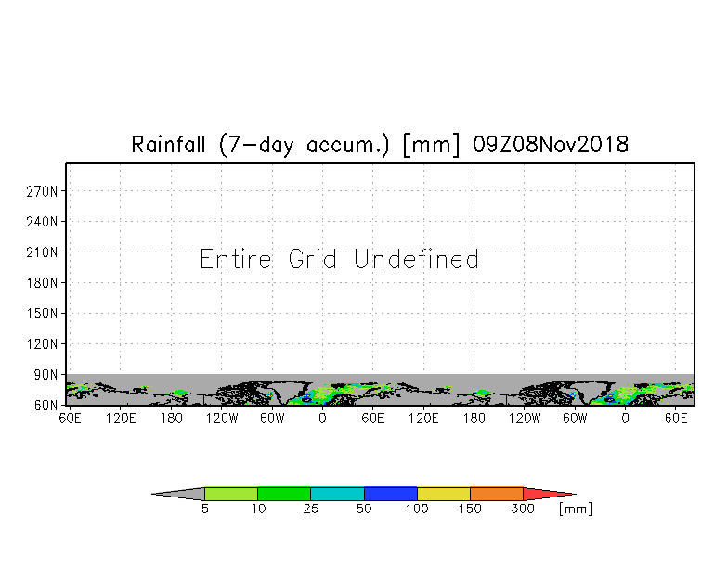This screenshot has width=728, height=568.
Task: Click the 90N latitude axis label
Action: click(x=46, y=374)
